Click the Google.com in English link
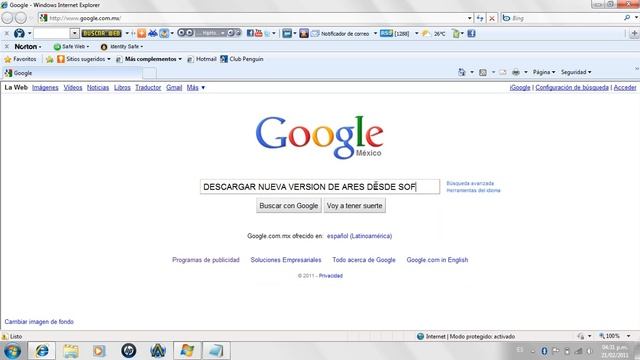Viewport: 640px width, 360px height. (437, 260)
